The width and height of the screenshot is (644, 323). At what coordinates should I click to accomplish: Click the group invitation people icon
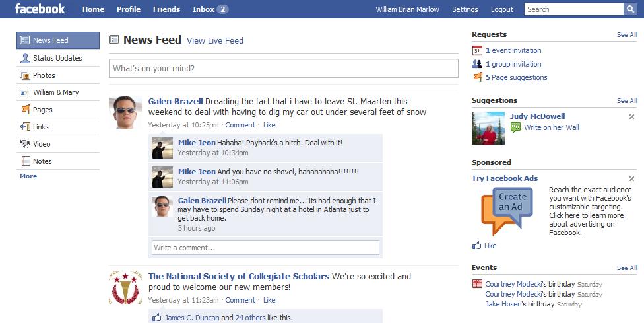[x=478, y=64]
